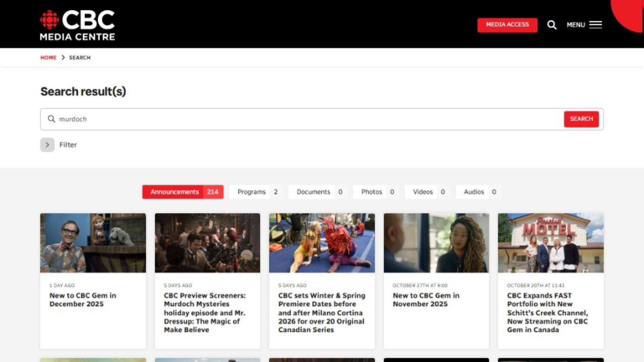This screenshot has height=362, width=644.
Task: Open New to CBC Gem December 2025
Action: click(83, 300)
